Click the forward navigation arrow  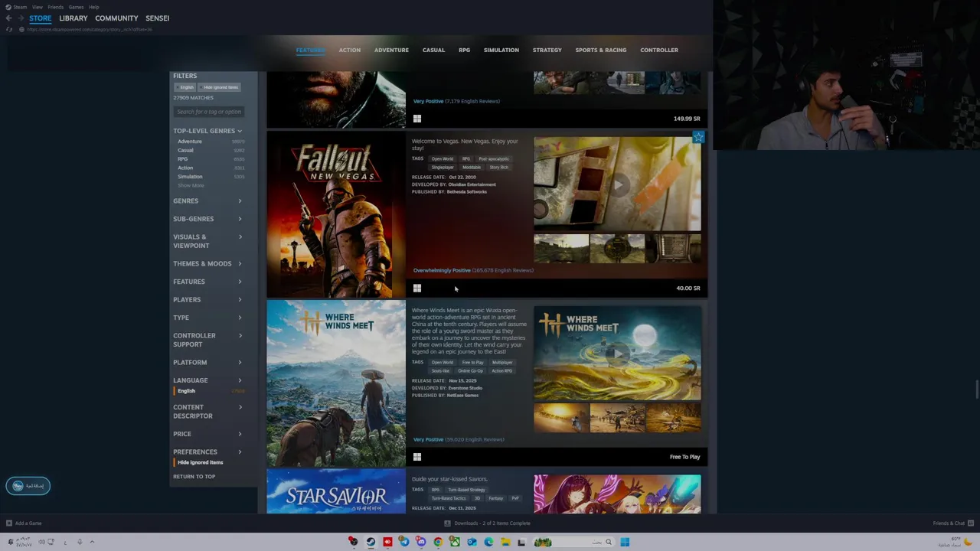coord(20,18)
